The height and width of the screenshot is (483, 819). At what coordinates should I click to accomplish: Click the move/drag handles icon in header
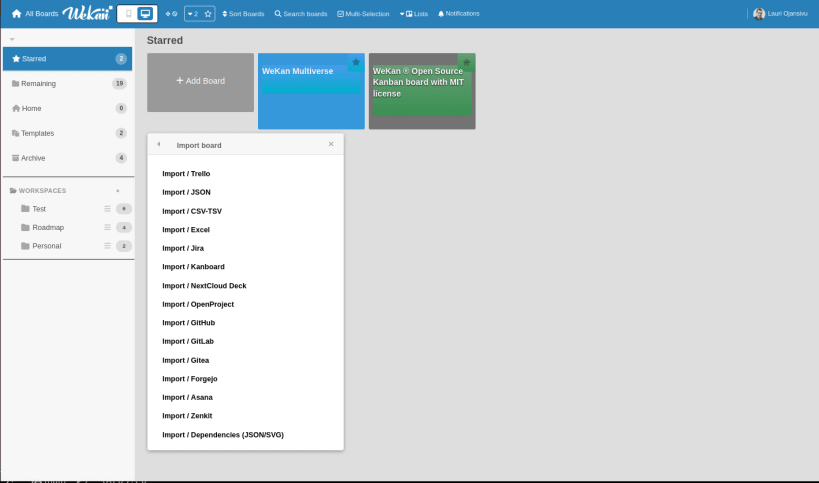[x=171, y=14]
